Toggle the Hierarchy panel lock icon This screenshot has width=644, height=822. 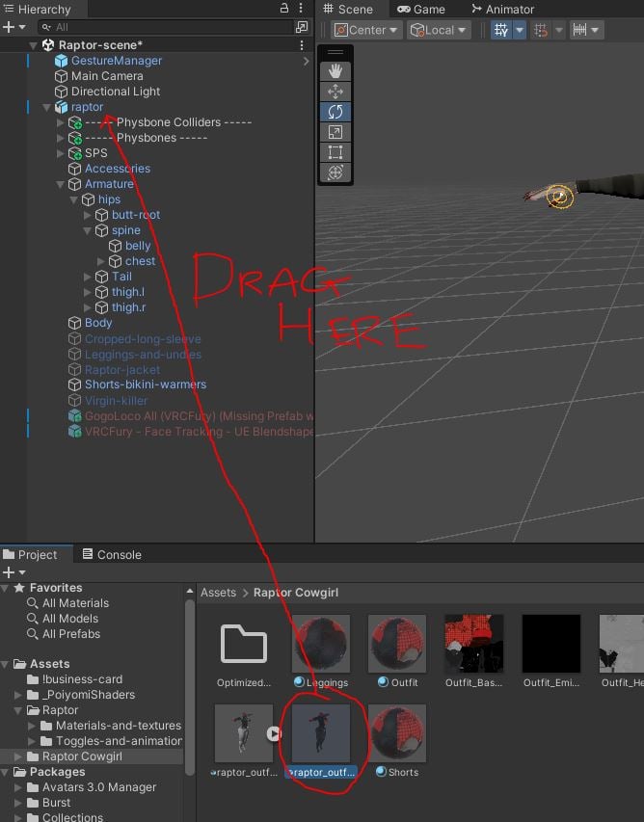click(x=284, y=8)
